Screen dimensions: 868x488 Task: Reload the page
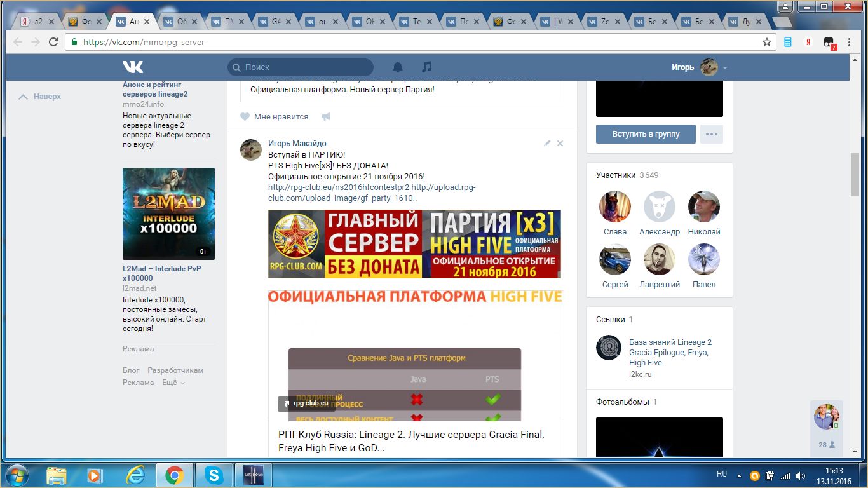pyautogui.click(x=53, y=43)
